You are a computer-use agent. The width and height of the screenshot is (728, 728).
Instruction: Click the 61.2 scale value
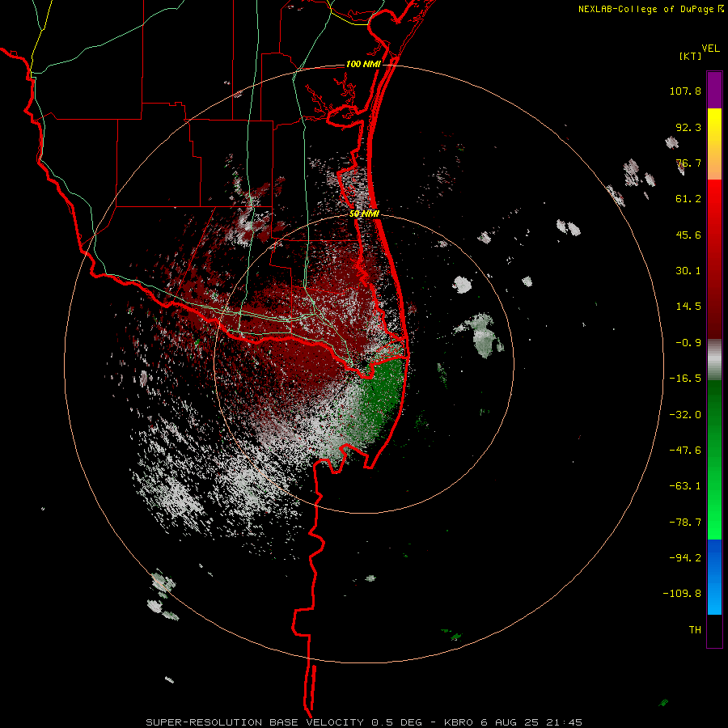[688, 199]
